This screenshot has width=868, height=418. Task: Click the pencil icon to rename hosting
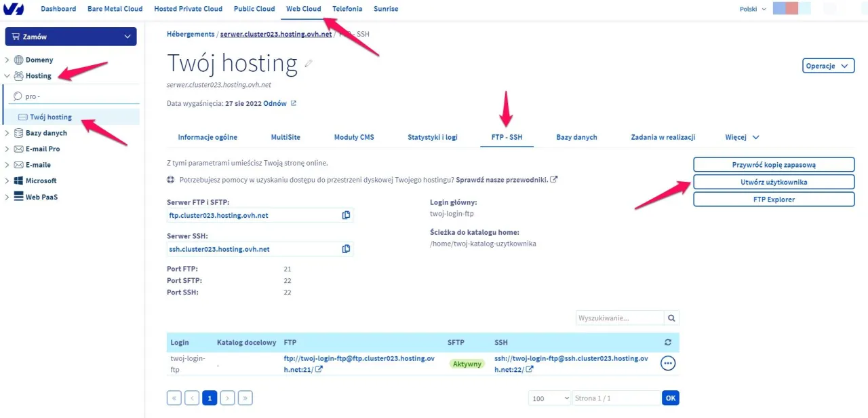click(309, 64)
